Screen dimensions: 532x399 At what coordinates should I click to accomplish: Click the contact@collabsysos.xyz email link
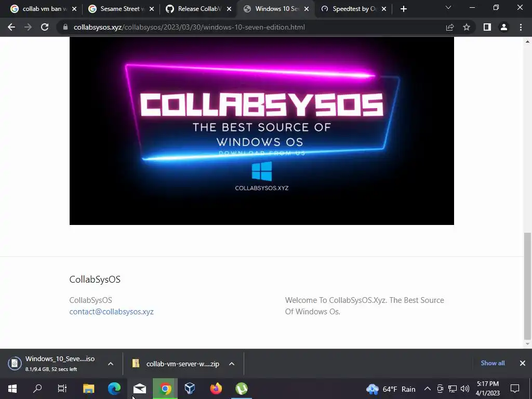pyautogui.click(x=111, y=312)
